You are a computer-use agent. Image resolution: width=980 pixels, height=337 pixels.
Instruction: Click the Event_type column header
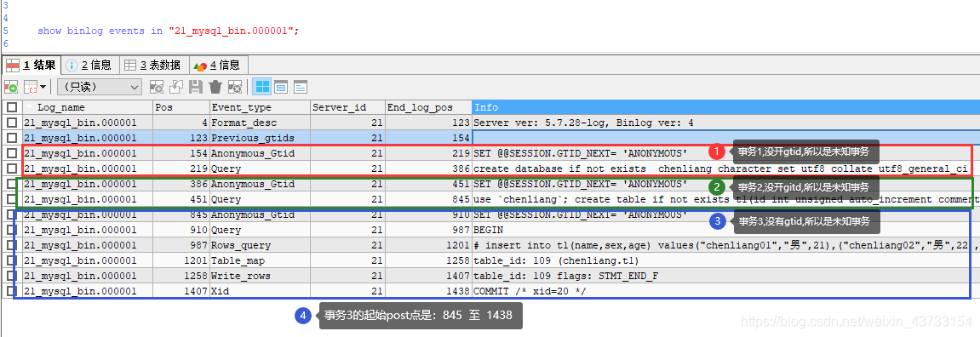[x=260, y=107]
